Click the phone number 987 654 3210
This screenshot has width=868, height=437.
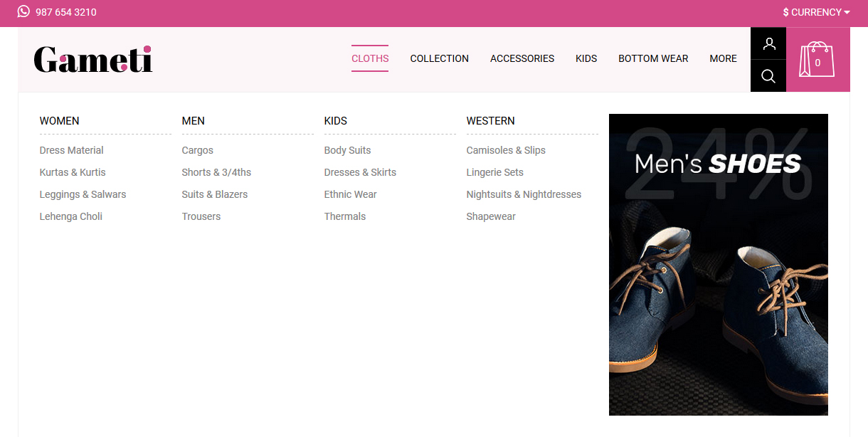pos(66,12)
